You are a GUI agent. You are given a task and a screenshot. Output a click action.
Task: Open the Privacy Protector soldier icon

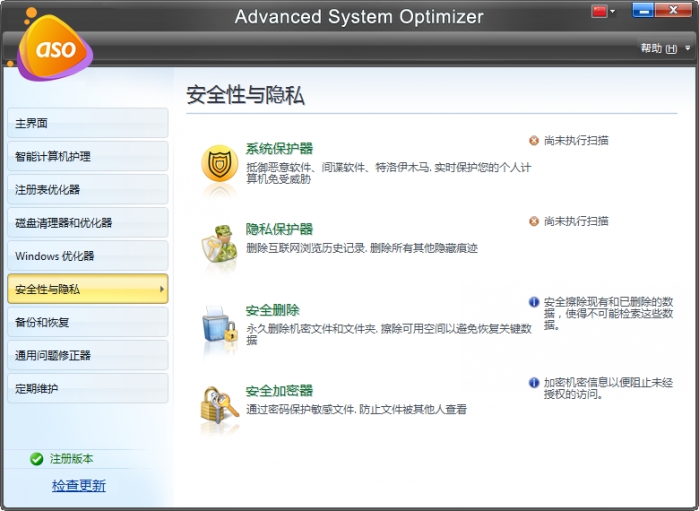(x=219, y=244)
